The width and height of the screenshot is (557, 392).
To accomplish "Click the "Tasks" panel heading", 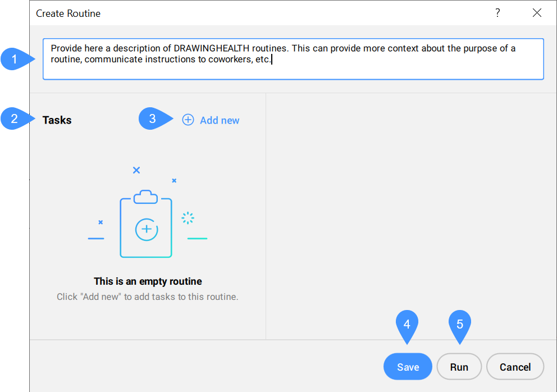I will pyautogui.click(x=57, y=120).
